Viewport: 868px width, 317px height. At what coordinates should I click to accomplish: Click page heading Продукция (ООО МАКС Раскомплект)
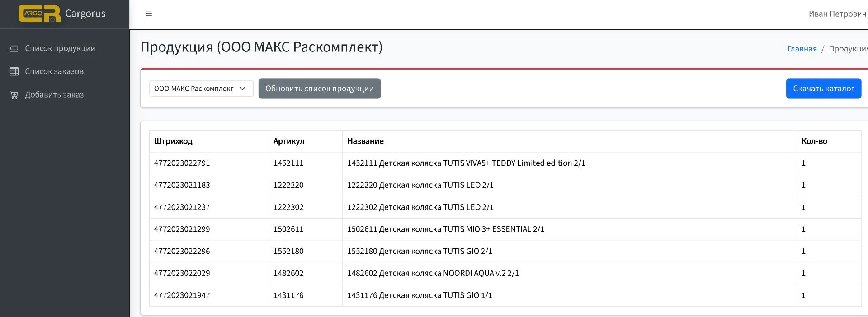261,47
